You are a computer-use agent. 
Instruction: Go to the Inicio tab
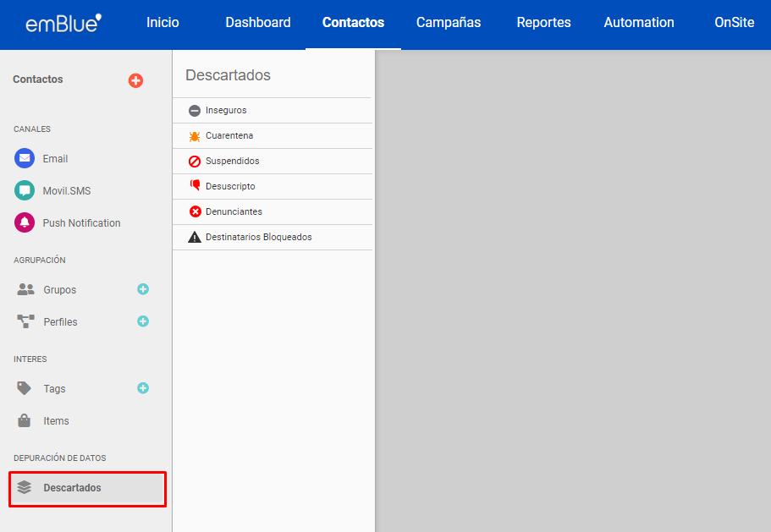pyautogui.click(x=162, y=23)
